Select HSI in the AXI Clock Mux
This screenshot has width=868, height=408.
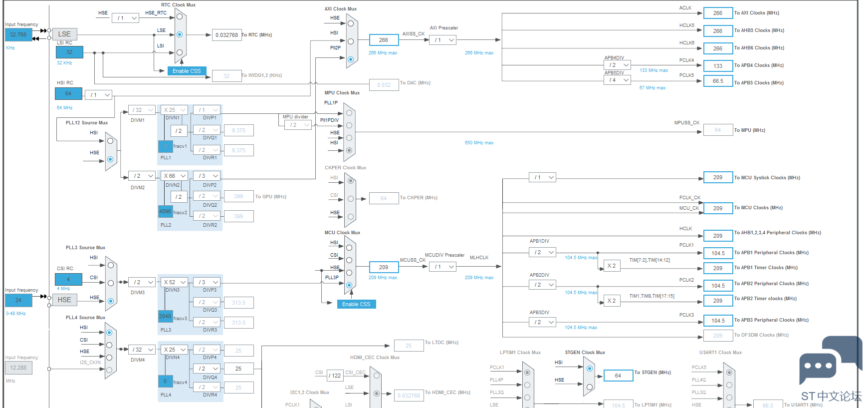(351, 41)
